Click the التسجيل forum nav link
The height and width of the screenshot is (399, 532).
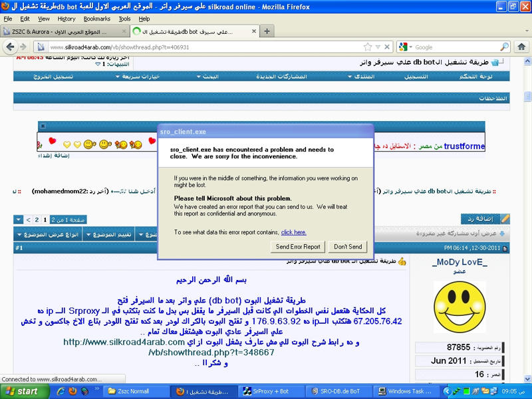[x=416, y=76]
